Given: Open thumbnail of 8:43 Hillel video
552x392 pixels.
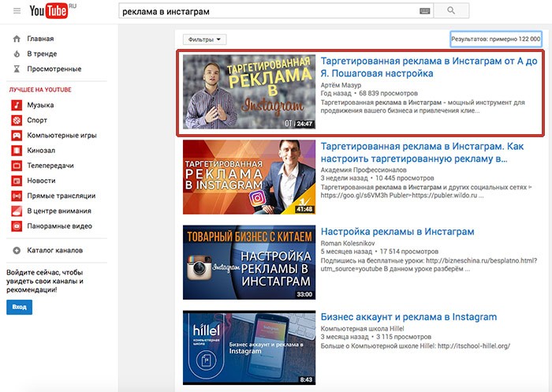Looking at the screenshot, I should pos(249,348).
